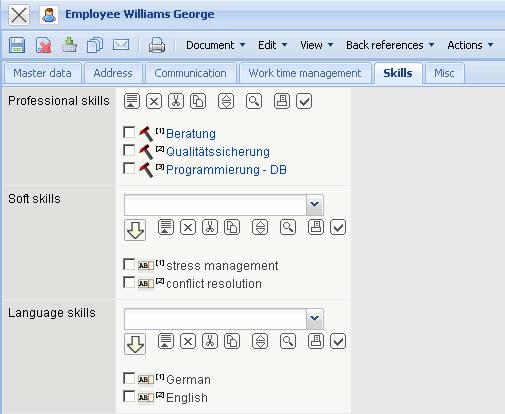Viewport: 505px width, 414px height.
Task: Click Language skills stamp icon
Action: pos(316,341)
